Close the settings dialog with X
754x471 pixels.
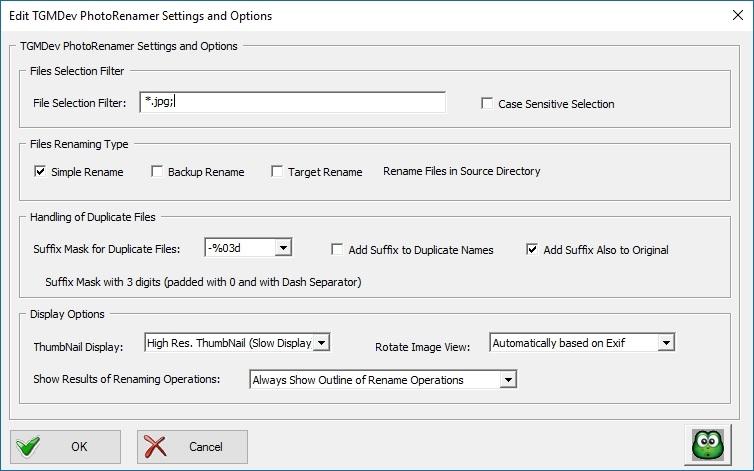pos(738,15)
